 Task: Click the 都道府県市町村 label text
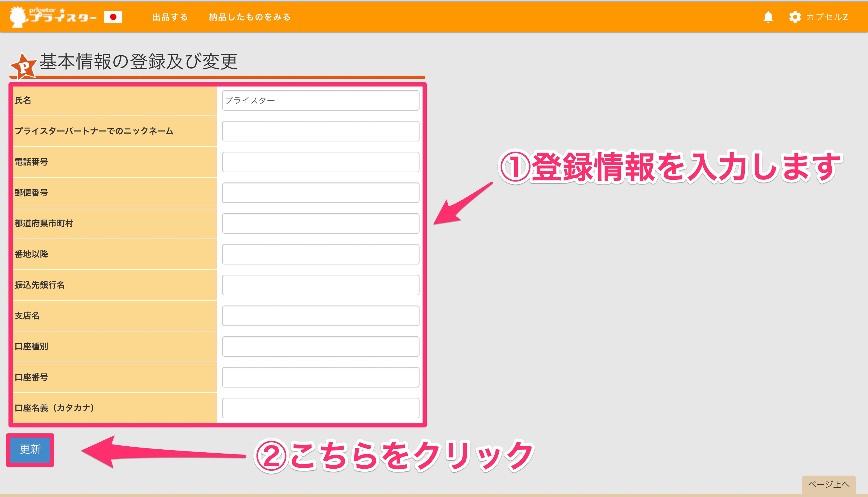click(44, 223)
